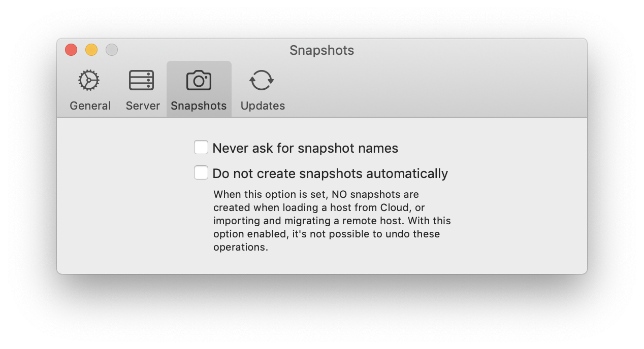644x349 pixels.
Task: Minimize the preferences window
Action: [91, 50]
